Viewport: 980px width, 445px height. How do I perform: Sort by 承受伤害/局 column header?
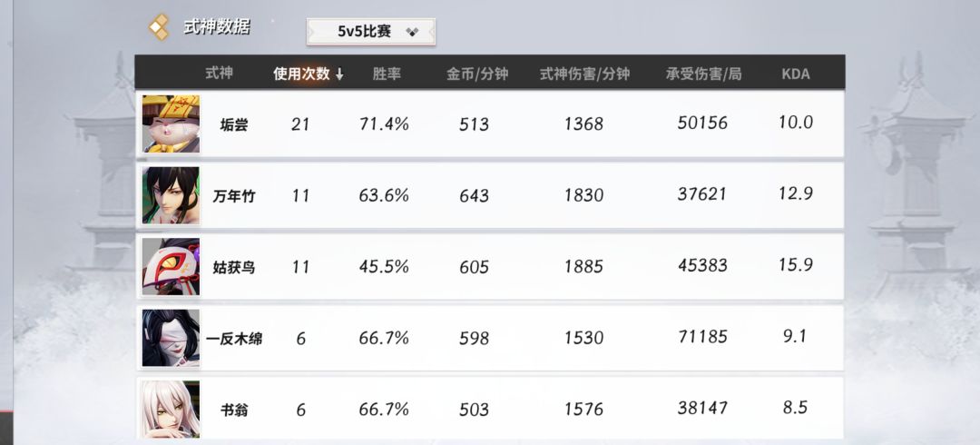point(703,74)
